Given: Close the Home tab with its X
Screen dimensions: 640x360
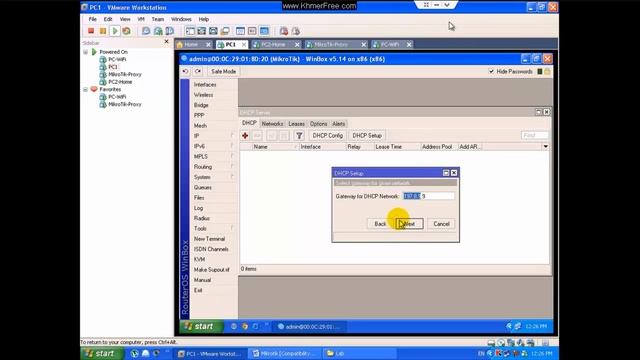Looking at the screenshot, I should coord(208,44).
